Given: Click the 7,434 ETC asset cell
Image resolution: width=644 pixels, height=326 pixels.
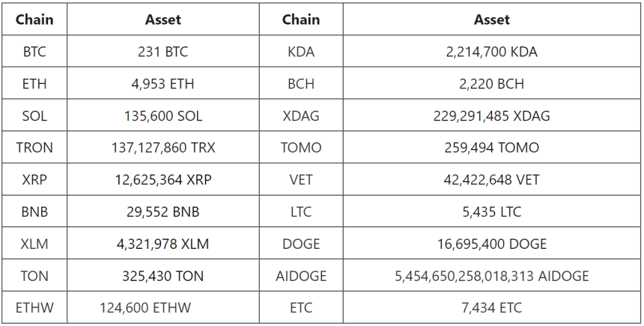Looking at the screenshot, I should coord(491,308).
